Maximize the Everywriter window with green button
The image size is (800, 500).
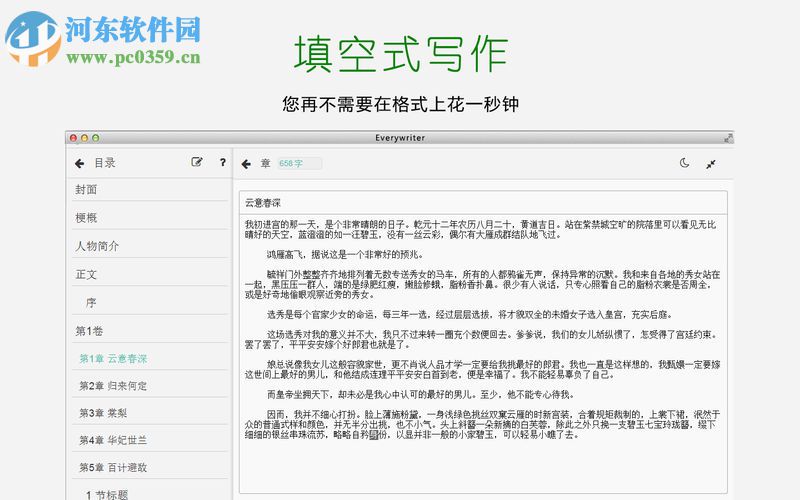click(x=95, y=138)
